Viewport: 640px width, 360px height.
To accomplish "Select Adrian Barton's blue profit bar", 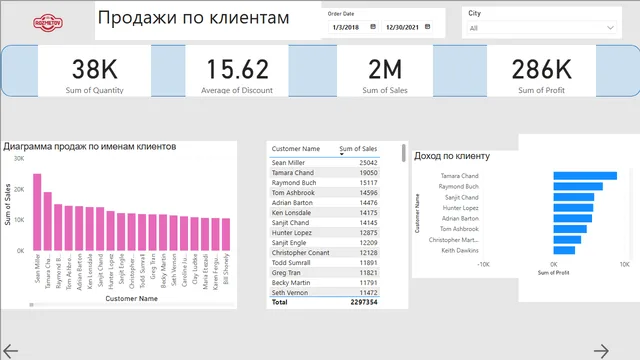I will pyautogui.click(x=572, y=218).
